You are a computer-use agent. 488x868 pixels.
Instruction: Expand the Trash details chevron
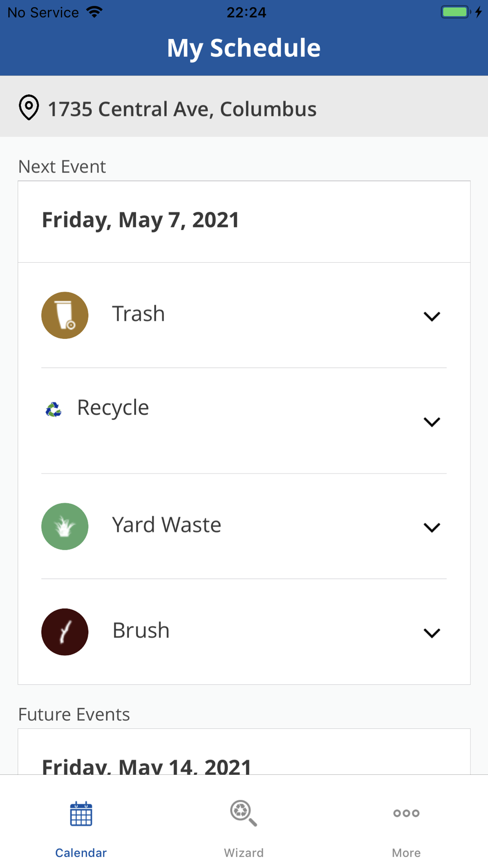tap(432, 316)
